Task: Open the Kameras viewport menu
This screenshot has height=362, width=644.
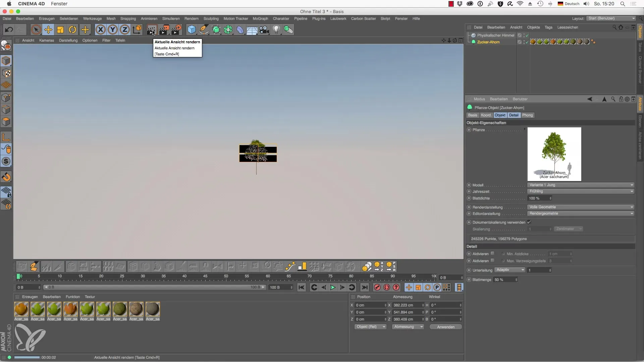Action: coord(47,40)
